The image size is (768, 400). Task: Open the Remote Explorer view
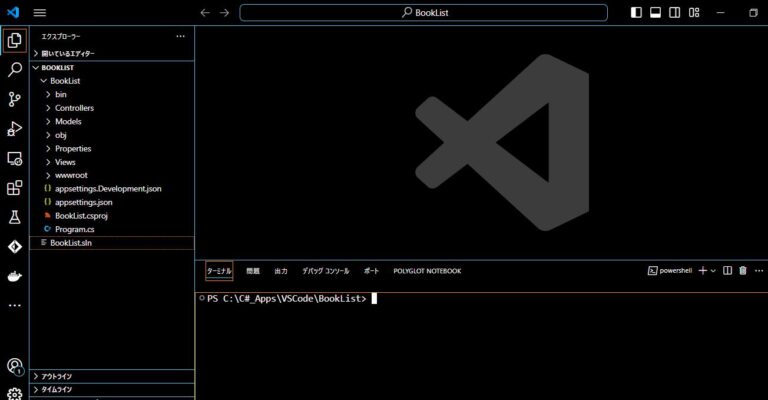(14, 158)
